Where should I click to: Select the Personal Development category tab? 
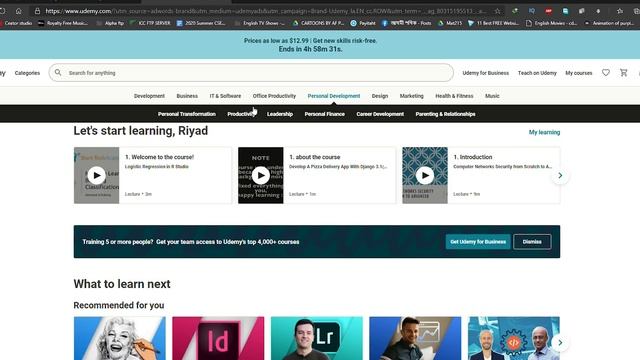(334, 96)
